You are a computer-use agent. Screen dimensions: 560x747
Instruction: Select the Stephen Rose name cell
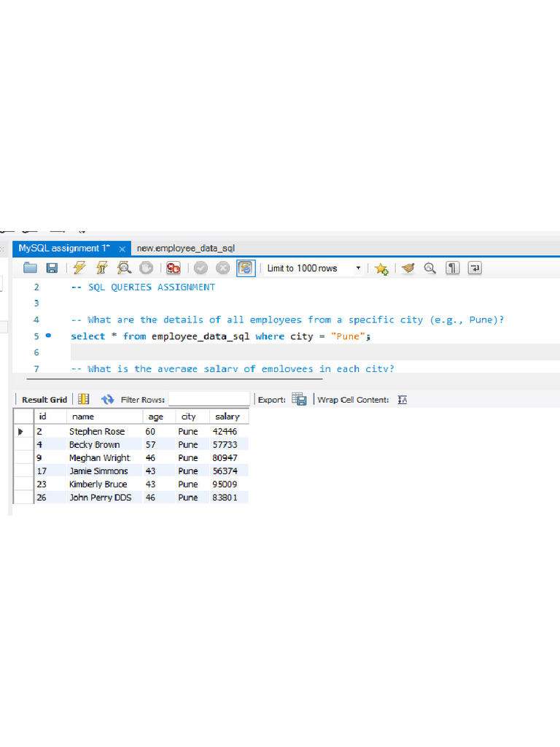[105, 431]
